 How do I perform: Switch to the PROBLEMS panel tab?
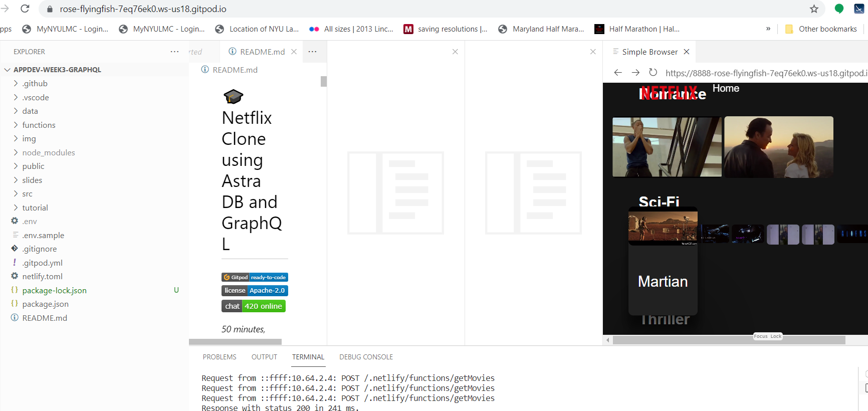(x=220, y=357)
